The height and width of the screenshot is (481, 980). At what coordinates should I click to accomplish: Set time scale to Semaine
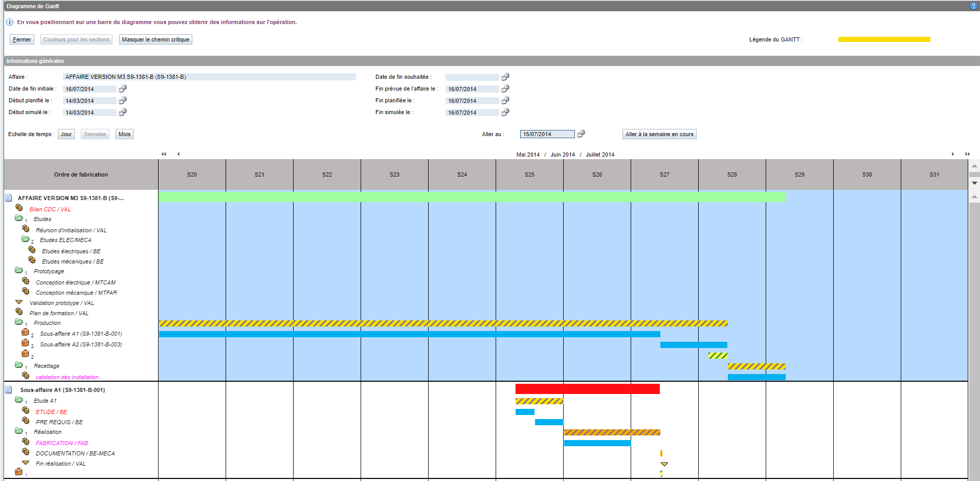click(x=95, y=134)
